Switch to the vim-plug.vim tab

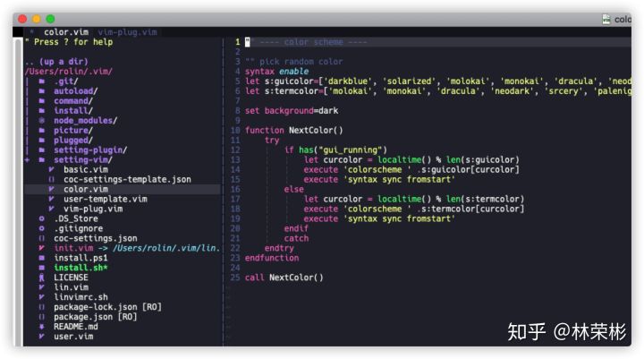[x=126, y=31]
